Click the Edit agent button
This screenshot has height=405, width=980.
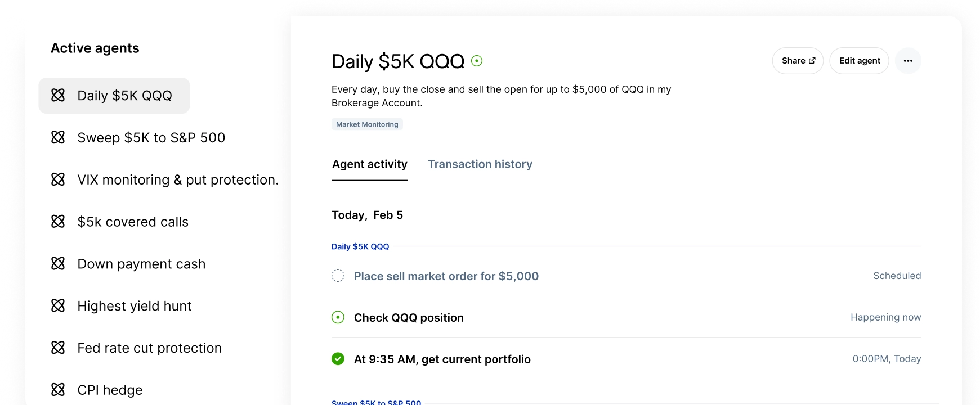[x=859, y=61]
